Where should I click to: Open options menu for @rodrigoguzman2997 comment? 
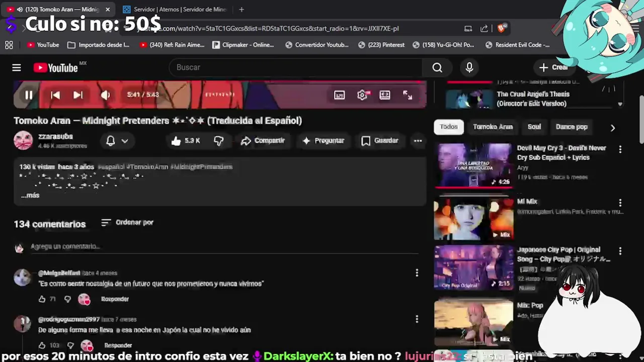(x=417, y=319)
